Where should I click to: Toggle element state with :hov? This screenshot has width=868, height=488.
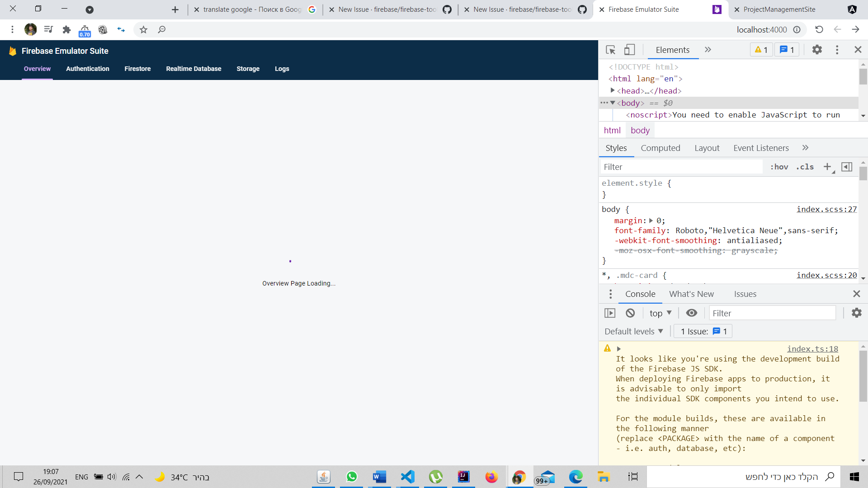click(x=779, y=167)
